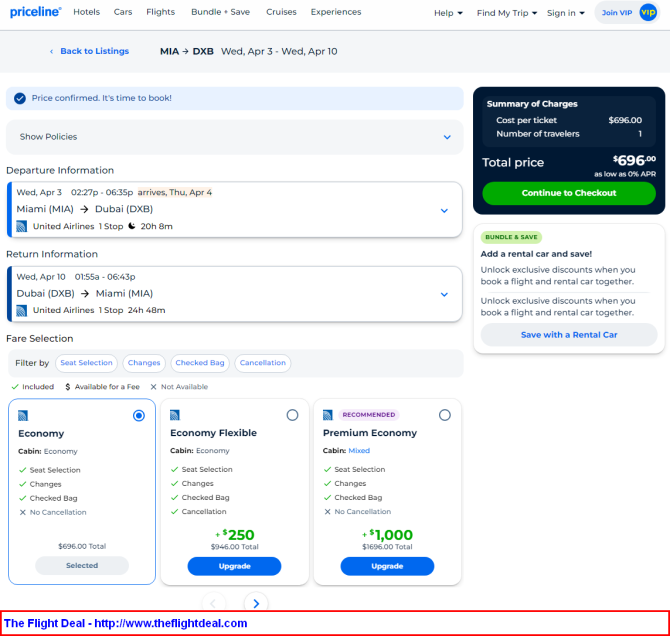Select the Economy Flexible fare radio button
The height and width of the screenshot is (636, 670).
292,415
